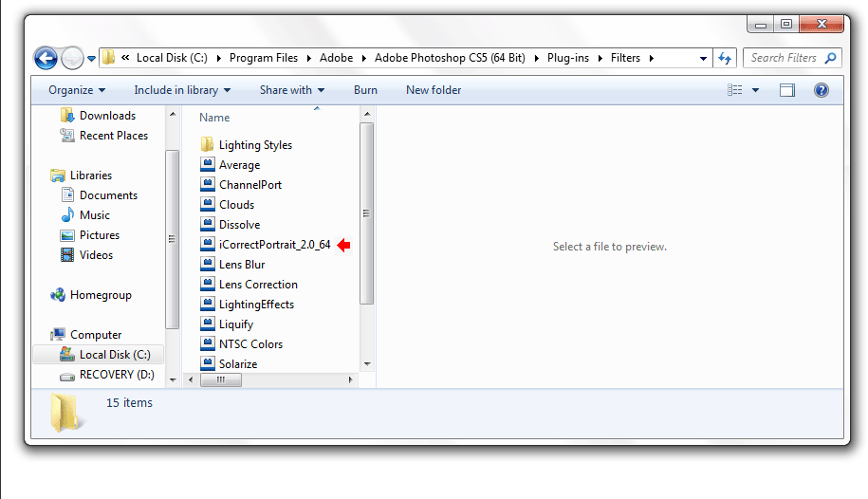The image size is (868, 499).
Task: Click the Help question mark icon
Action: (822, 90)
